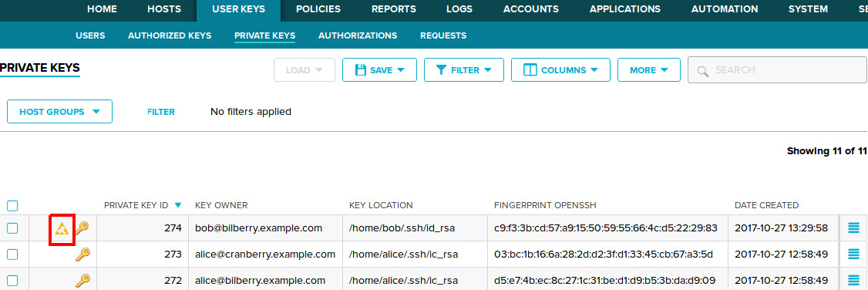This screenshot has height=290, width=868.
Task: Switch to the Authorizations subtab
Action: click(x=358, y=35)
